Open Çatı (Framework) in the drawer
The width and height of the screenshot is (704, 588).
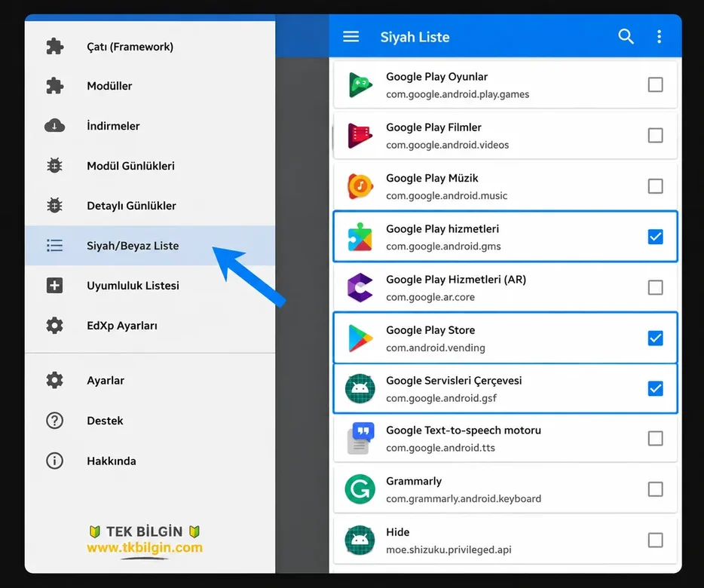tap(150, 46)
